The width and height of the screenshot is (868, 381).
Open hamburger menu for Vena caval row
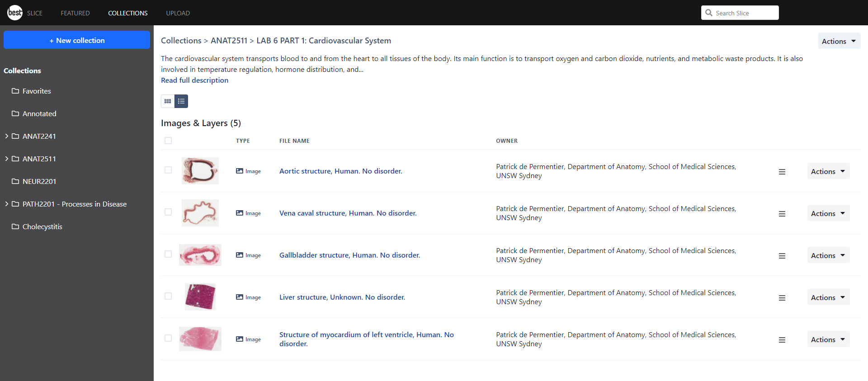782,214
